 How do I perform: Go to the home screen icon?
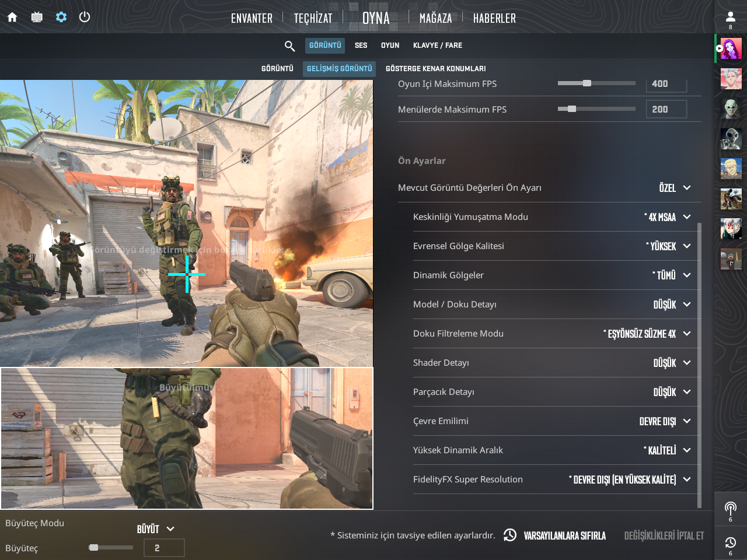tap(12, 17)
